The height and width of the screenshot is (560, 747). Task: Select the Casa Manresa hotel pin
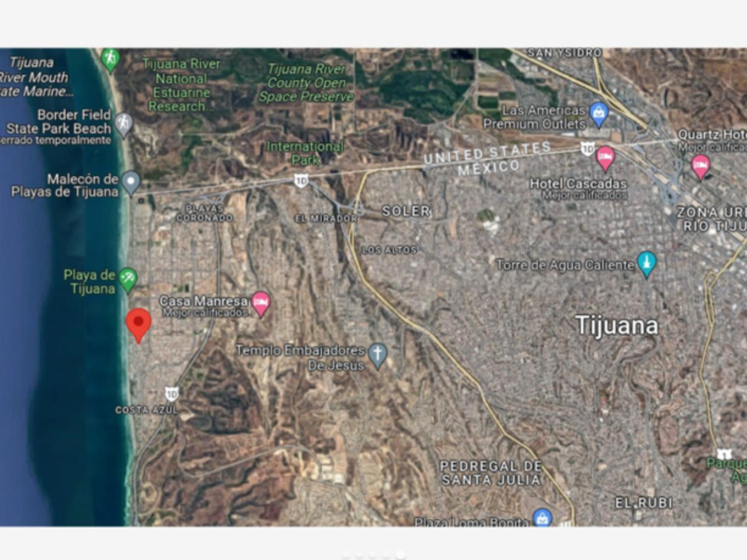click(x=261, y=304)
